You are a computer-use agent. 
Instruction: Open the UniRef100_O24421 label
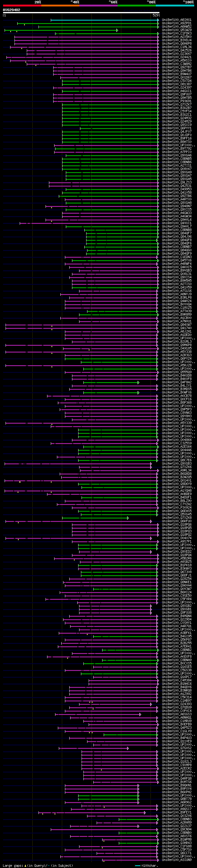tap(177, 57)
